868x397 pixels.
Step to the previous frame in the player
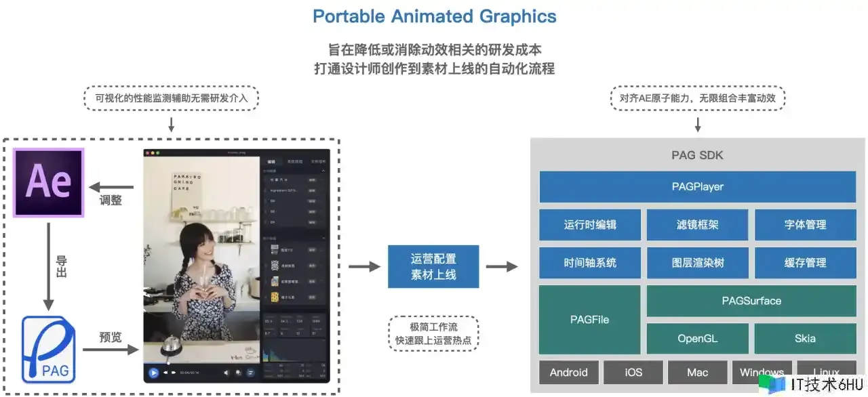[165, 372]
